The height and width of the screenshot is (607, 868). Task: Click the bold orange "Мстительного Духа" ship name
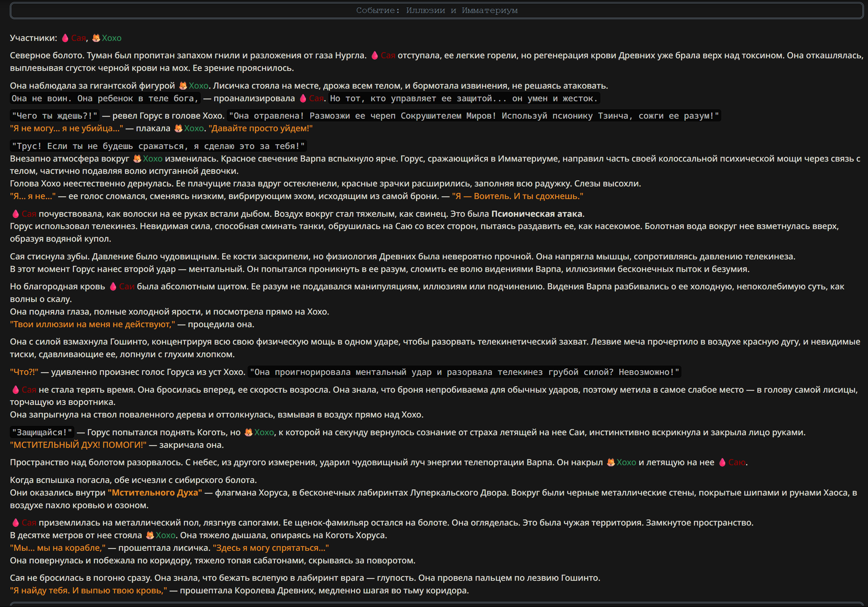(155, 492)
